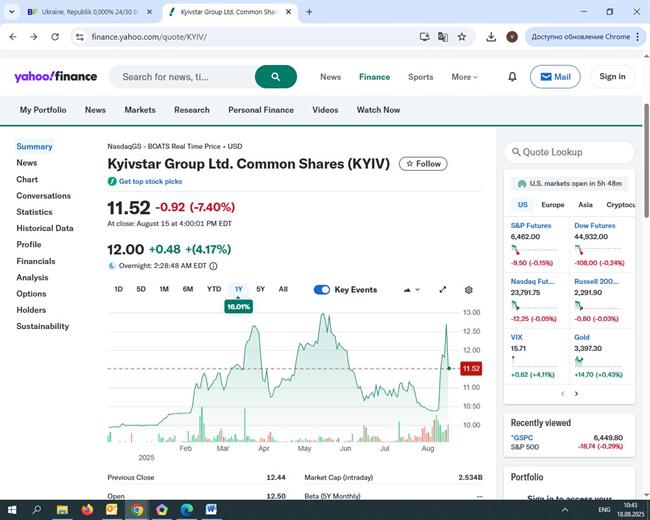Click the Overnight info circle icon

click(x=213, y=266)
